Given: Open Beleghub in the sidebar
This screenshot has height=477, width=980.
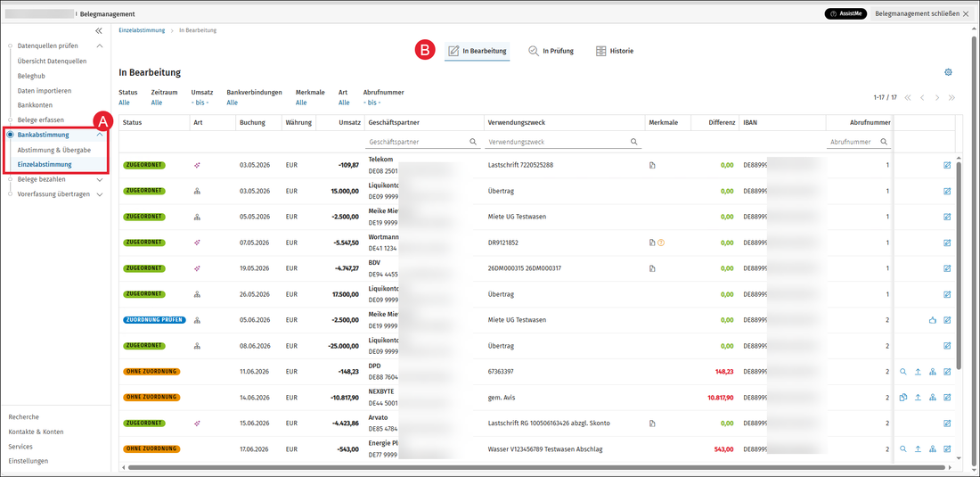Looking at the screenshot, I should (x=31, y=76).
